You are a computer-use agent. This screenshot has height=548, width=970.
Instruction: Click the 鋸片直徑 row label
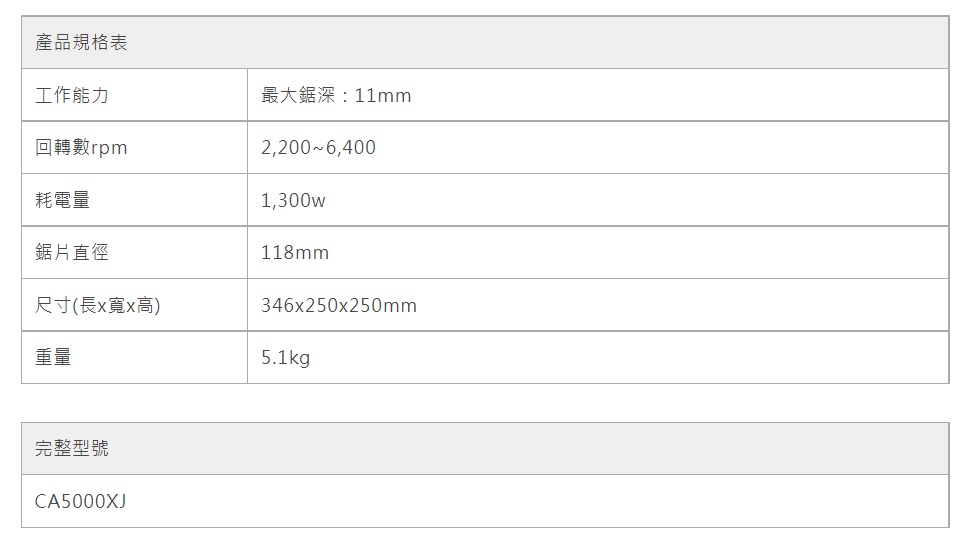coord(72,253)
